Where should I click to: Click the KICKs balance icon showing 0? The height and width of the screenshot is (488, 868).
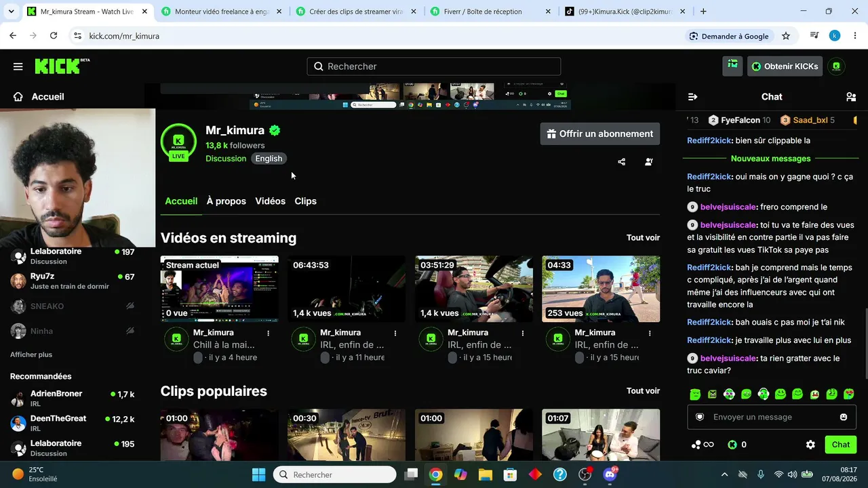(737, 445)
